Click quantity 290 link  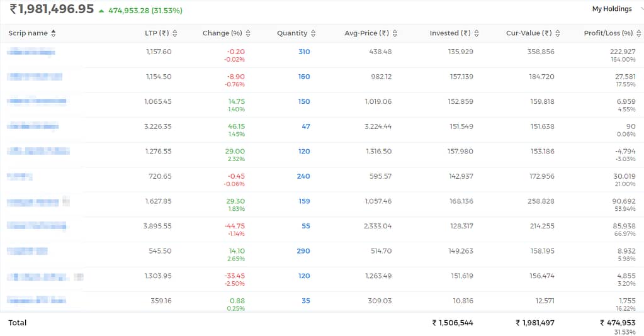point(303,251)
